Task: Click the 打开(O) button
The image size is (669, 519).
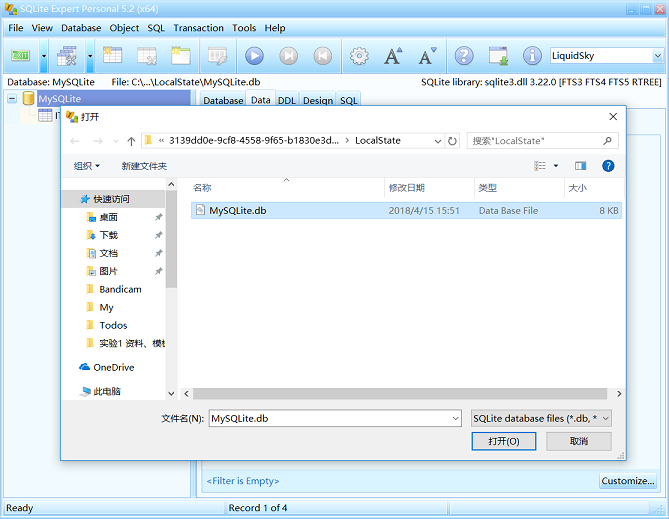Action: pyautogui.click(x=503, y=441)
